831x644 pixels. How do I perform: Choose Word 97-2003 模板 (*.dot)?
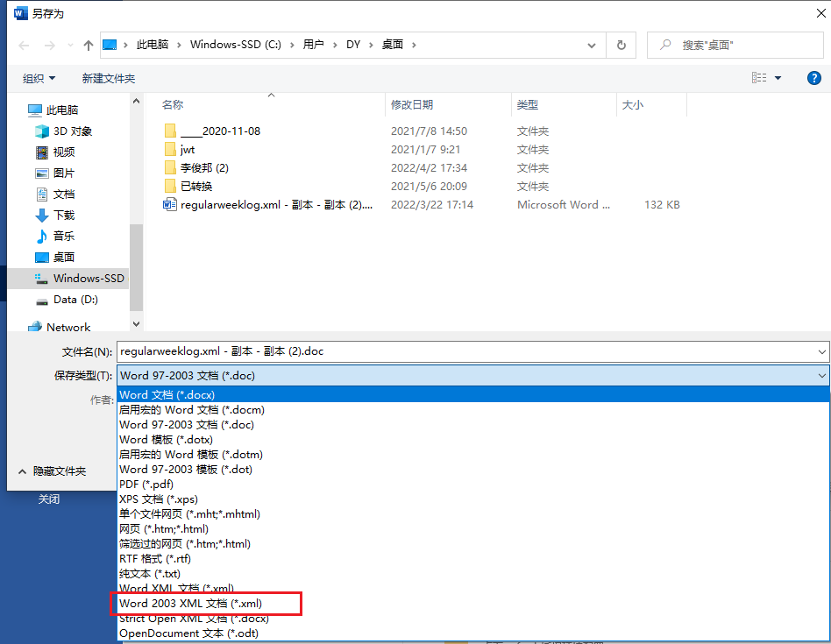pos(473,470)
